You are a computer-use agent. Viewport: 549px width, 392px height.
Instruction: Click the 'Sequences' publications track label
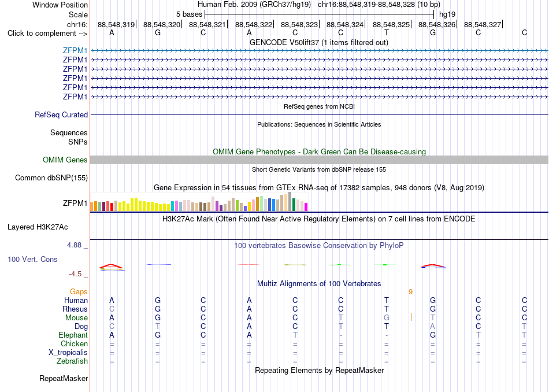tap(69, 132)
